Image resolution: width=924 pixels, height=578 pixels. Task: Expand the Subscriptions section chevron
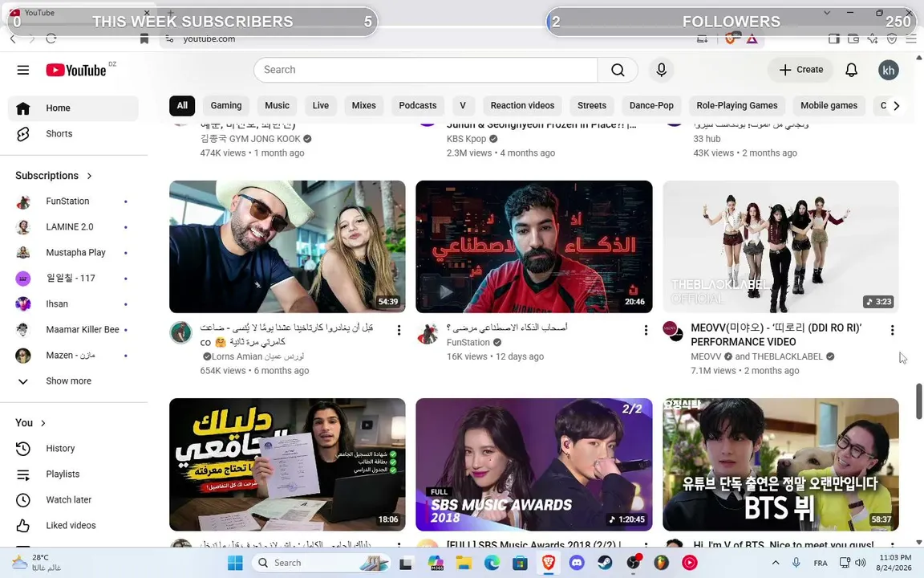90,176
